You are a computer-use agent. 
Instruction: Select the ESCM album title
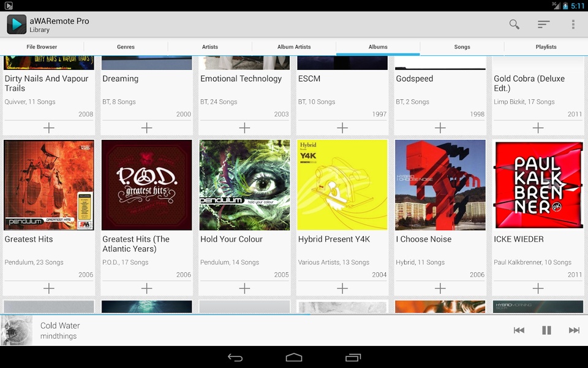click(309, 79)
